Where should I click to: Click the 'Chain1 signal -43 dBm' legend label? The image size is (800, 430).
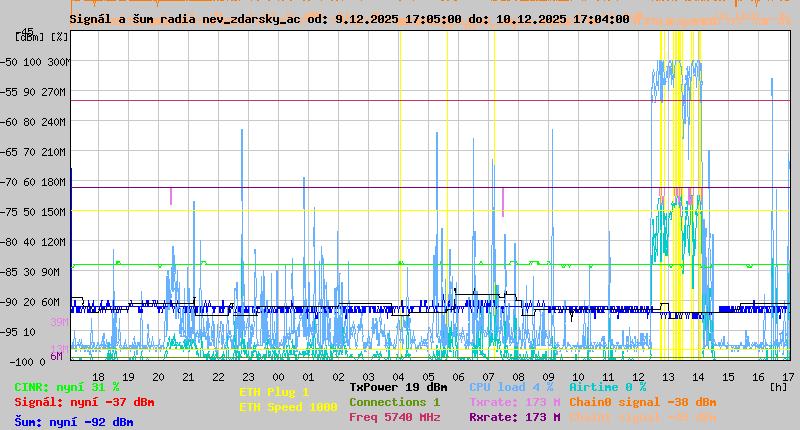coord(643,417)
